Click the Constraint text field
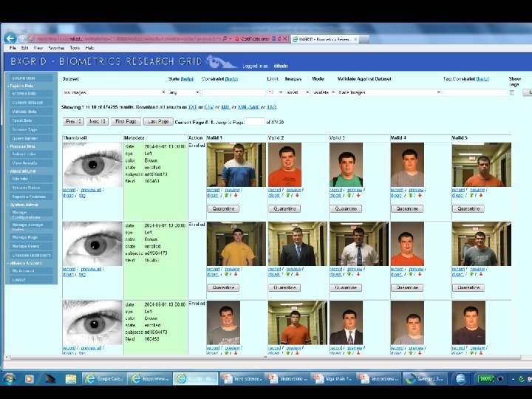532x399 pixels. [233, 92]
